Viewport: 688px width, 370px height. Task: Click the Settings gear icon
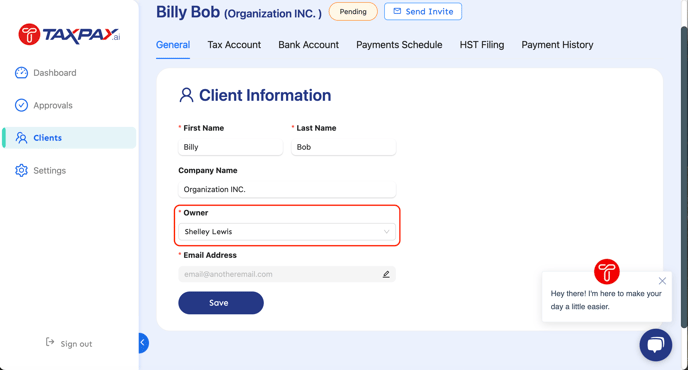[x=21, y=170]
